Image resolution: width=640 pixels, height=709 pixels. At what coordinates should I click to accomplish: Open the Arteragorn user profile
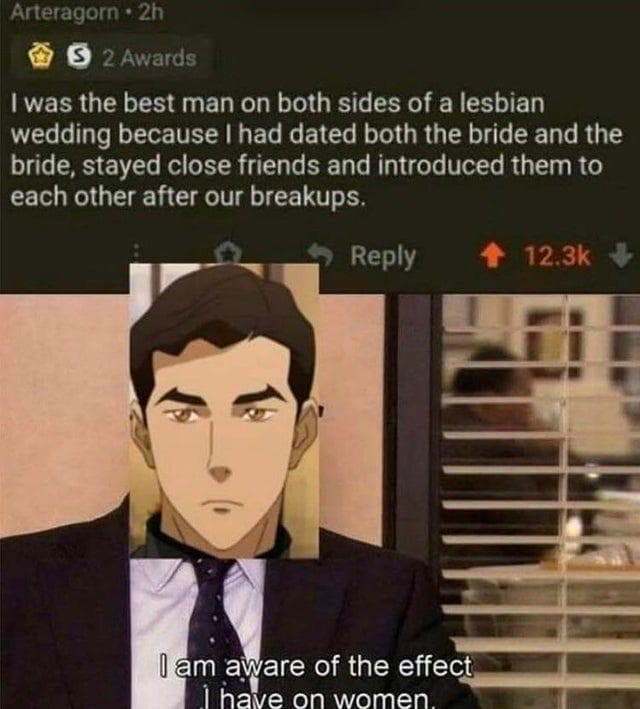click(x=63, y=13)
